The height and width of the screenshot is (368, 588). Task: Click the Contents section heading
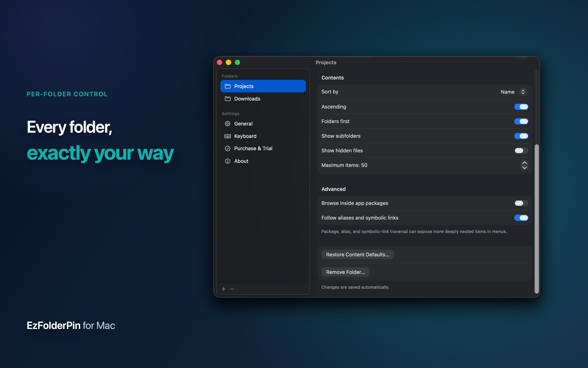(x=332, y=78)
